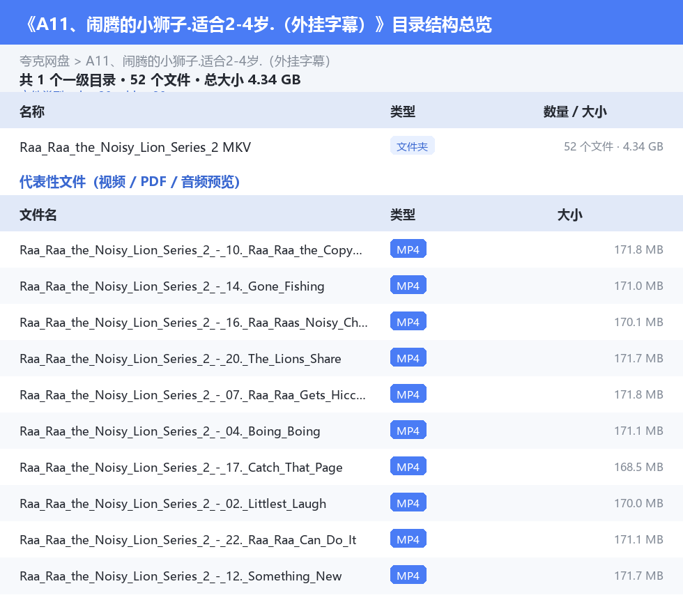Open folder Raa_Raa_the_Noisy_Lion_Series_2 MKV

(135, 147)
